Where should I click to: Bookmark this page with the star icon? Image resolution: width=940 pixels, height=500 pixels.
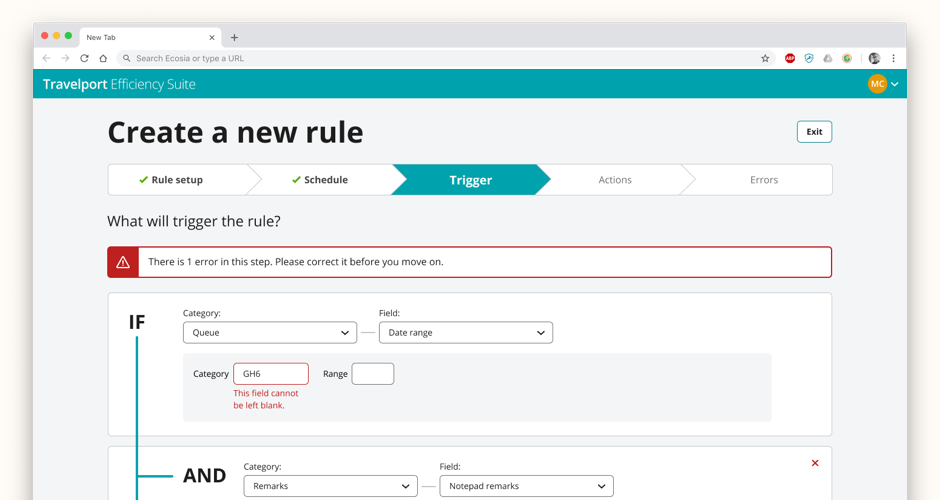(765, 59)
